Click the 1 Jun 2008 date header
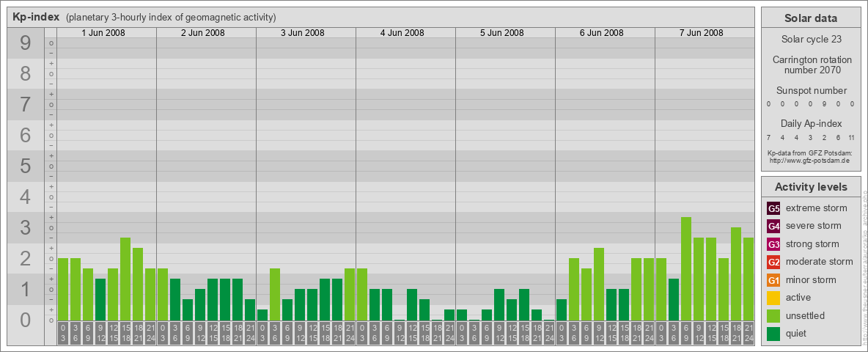This screenshot has height=352, width=868. click(103, 33)
